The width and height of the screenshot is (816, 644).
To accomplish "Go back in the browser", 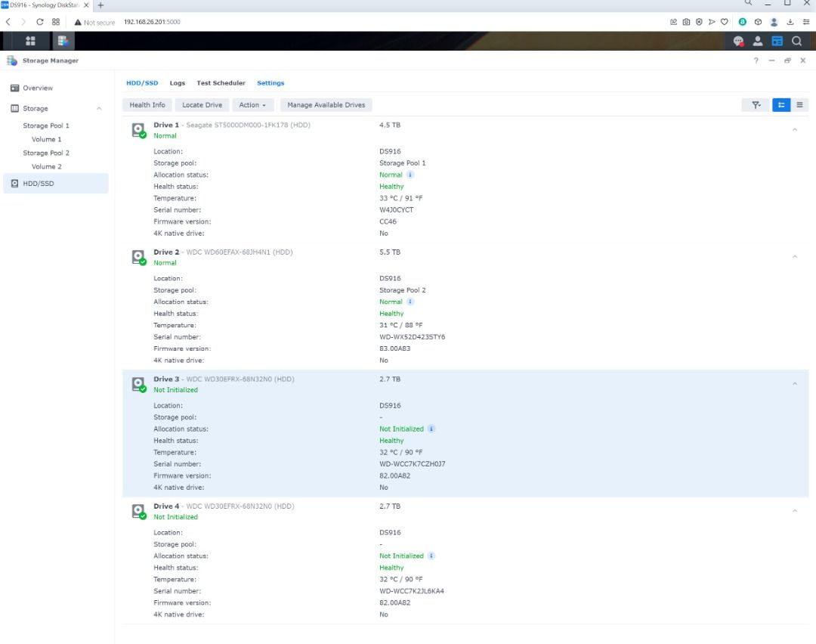I will (x=8, y=22).
